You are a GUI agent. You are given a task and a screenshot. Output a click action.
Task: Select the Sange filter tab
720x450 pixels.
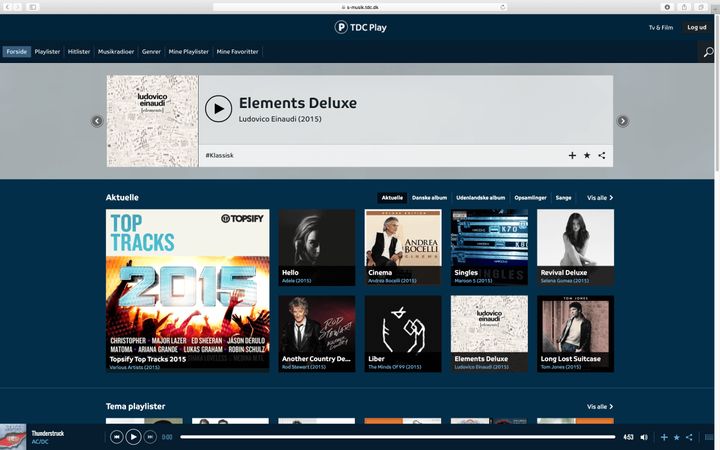tap(563, 198)
